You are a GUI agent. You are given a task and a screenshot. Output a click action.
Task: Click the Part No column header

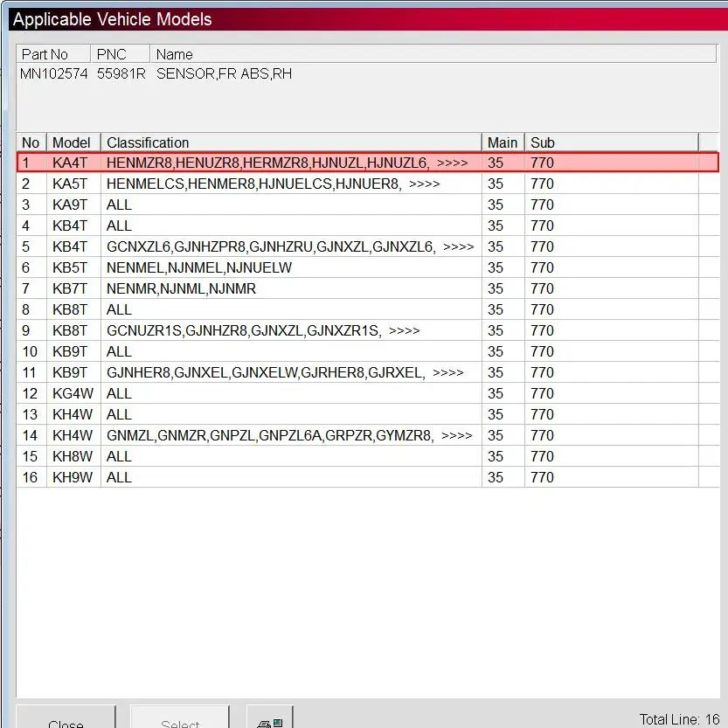53,54
